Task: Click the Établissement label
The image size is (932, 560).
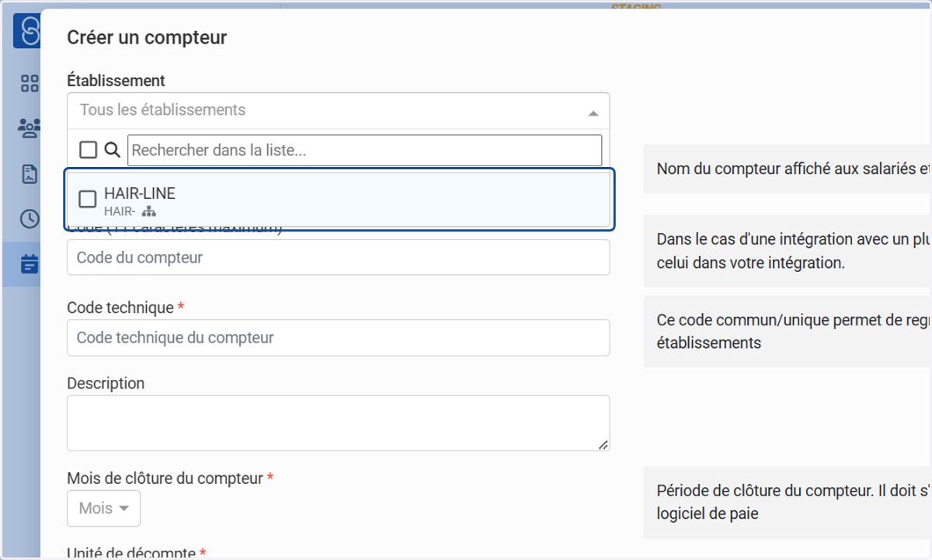Action: click(x=116, y=81)
